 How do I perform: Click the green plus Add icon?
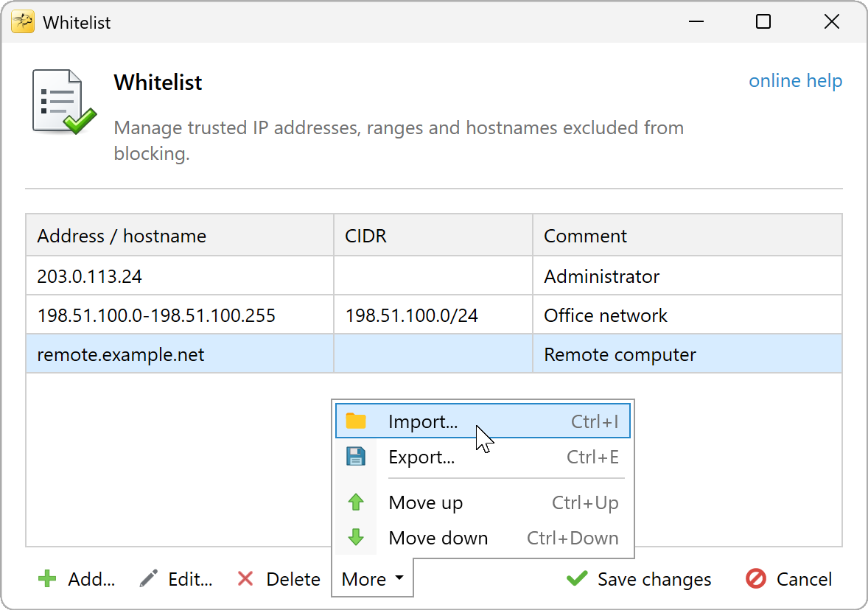[x=47, y=578]
